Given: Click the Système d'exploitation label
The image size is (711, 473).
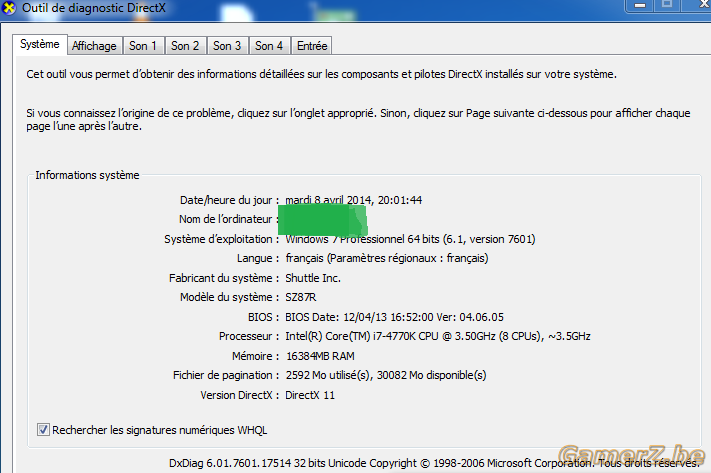Looking at the screenshot, I should (x=221, y=239).
